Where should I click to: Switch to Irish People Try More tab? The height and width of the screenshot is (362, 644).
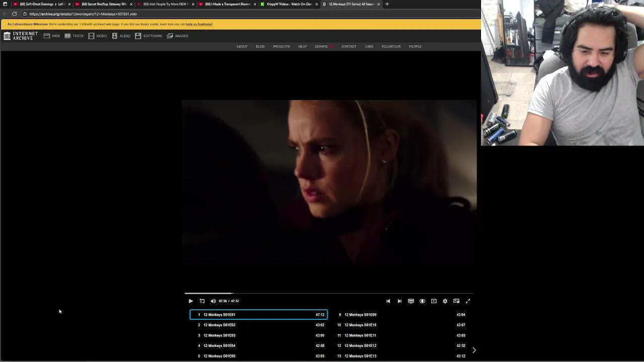coord(165,4)
